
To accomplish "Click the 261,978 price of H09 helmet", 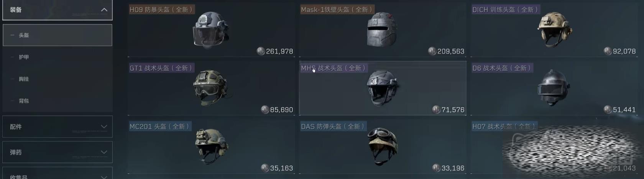I will (279, 51).
